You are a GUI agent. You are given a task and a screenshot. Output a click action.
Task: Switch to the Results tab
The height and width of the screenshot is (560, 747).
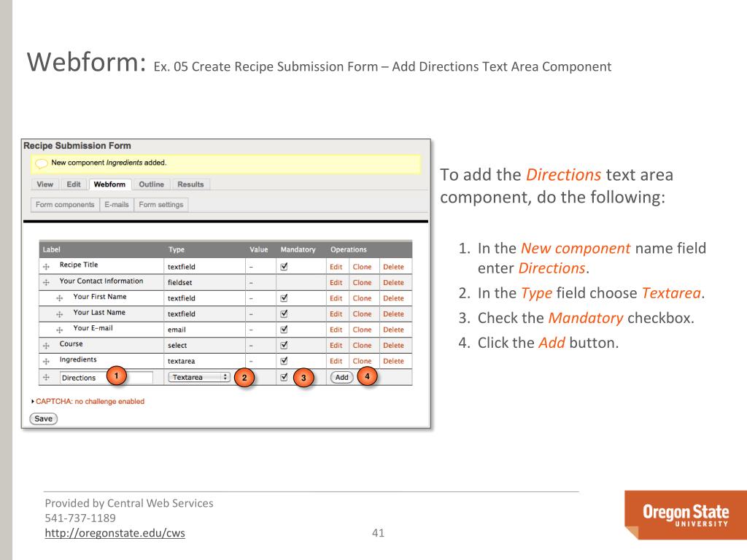coord(190,184)
